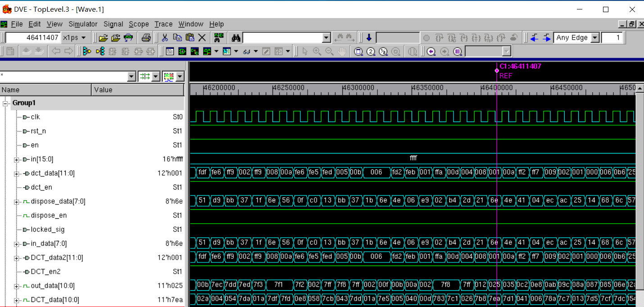The image size is (644, 307).
Task: Jump to next edge with right arrow
Action: pos(546,38)
